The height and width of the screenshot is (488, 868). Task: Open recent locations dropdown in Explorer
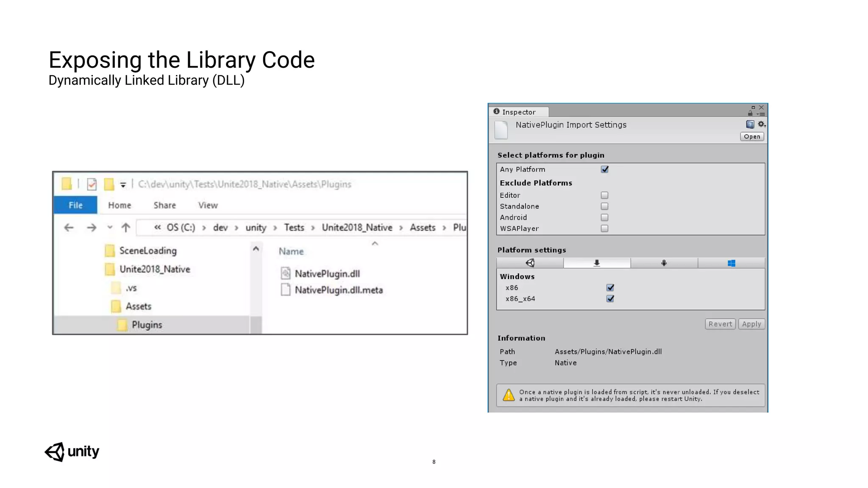click(x=110, y=227)
